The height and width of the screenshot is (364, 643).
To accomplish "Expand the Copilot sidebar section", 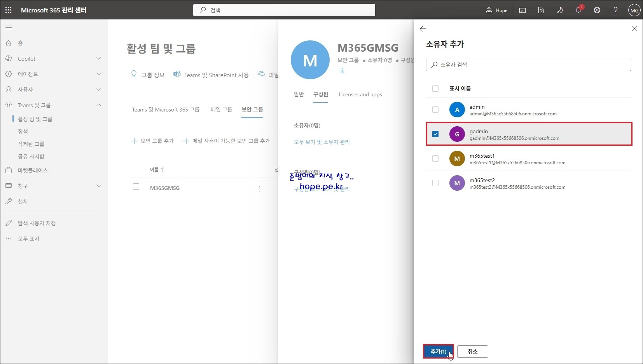I will (x=99, y=59).
